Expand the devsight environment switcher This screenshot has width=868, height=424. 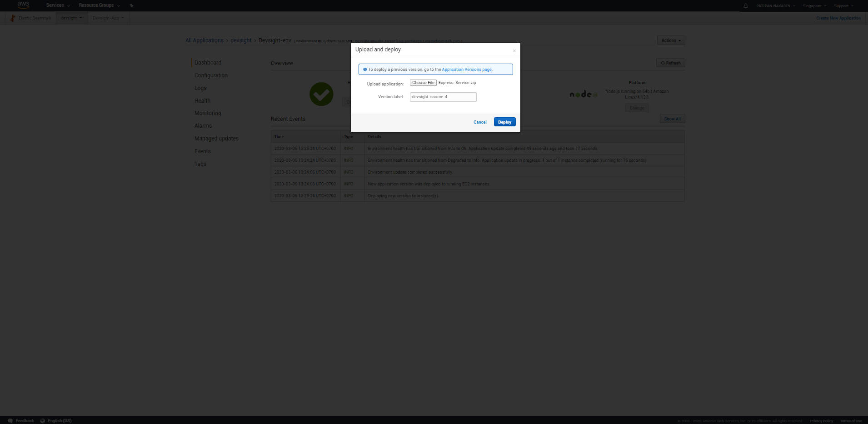71,18
